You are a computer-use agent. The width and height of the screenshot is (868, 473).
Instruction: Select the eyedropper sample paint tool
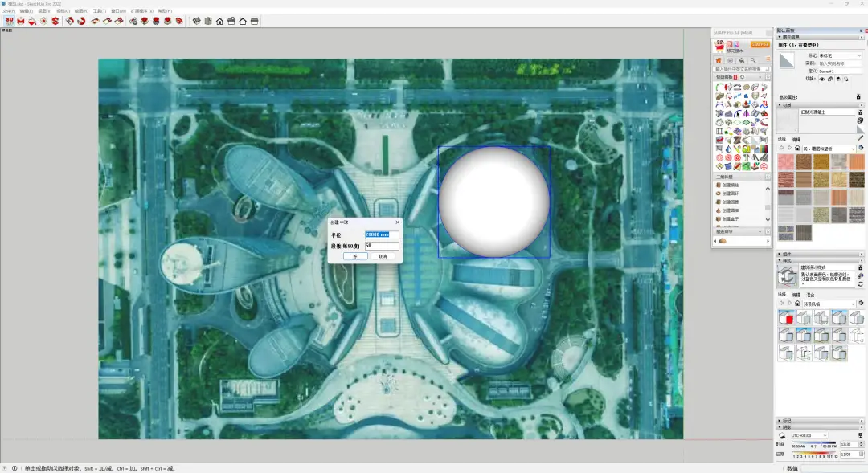click(860, 138)
